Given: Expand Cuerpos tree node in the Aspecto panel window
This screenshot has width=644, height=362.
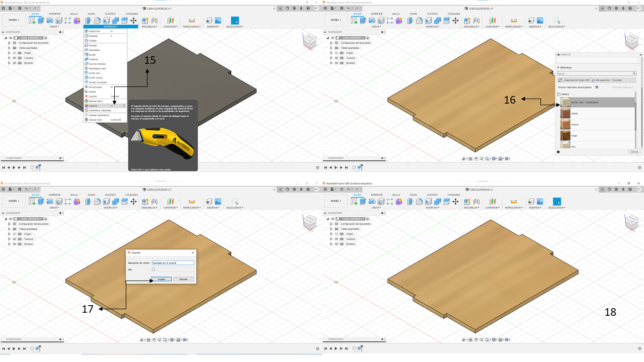Looking at the screenshot, I should (331, 58).
